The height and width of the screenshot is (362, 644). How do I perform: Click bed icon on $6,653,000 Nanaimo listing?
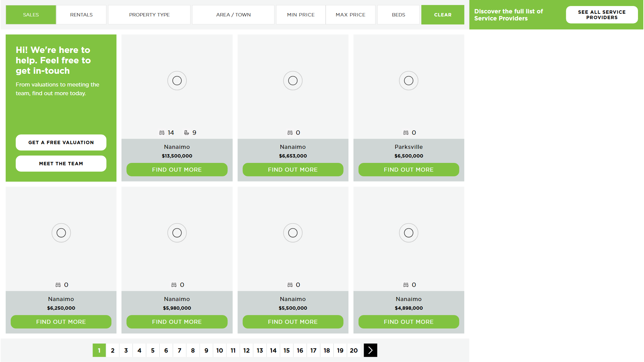pyautogui.click(x=290, y=133)
